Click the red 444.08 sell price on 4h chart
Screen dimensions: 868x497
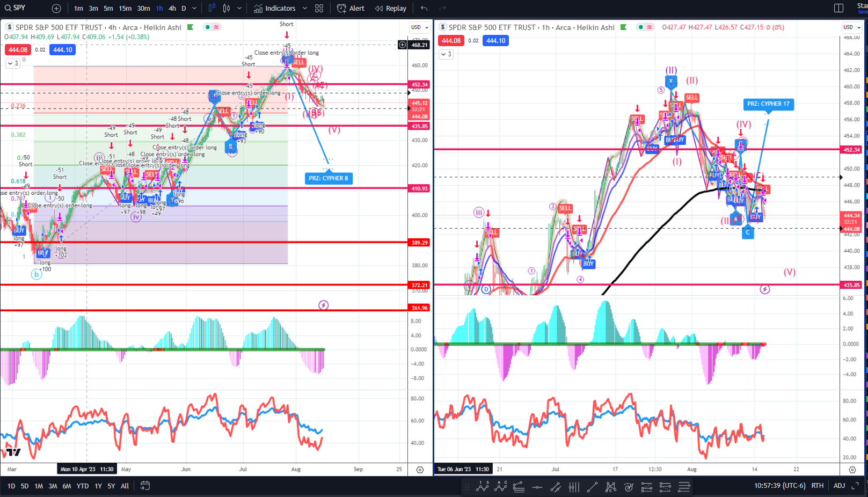coord(18,50)
